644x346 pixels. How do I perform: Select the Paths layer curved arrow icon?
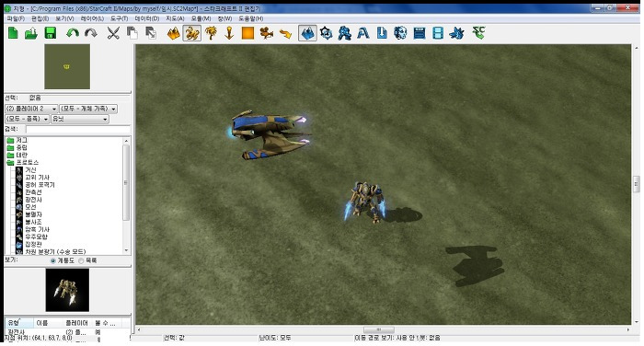tap(285, 33)
